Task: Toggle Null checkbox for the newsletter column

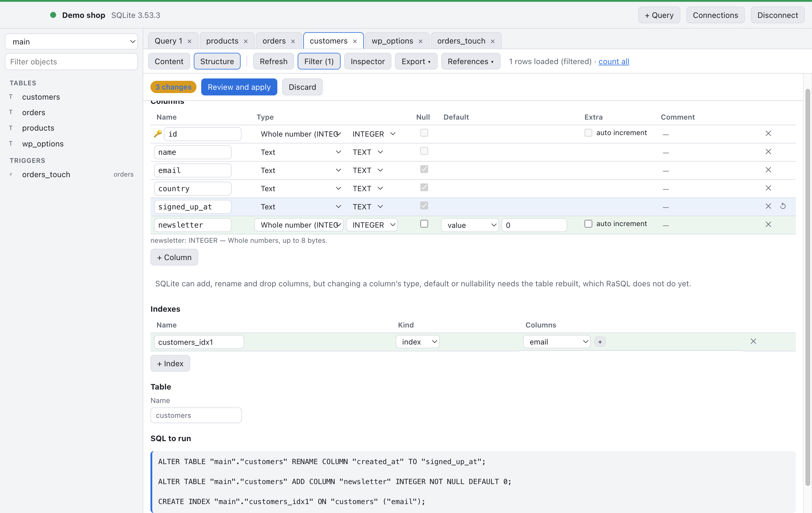Action: pyautogui.click(x=424, y=224)
